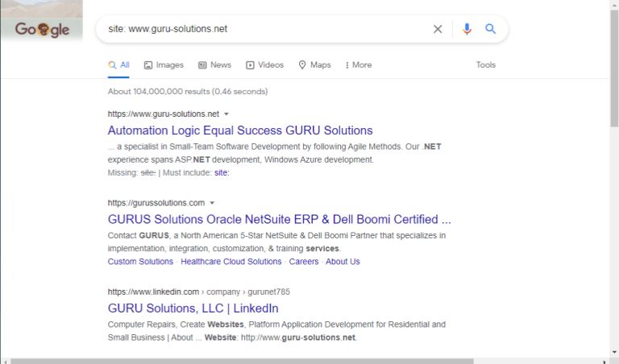The height and width of the screenshot is (364, 619).
Task: Go to the Maps tab
Action: click(x=314, y=65)
